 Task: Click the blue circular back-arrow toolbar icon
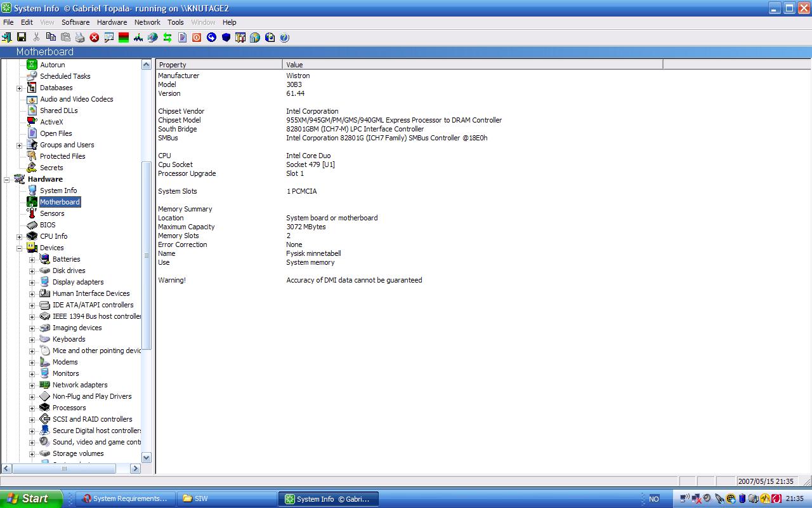211,37
